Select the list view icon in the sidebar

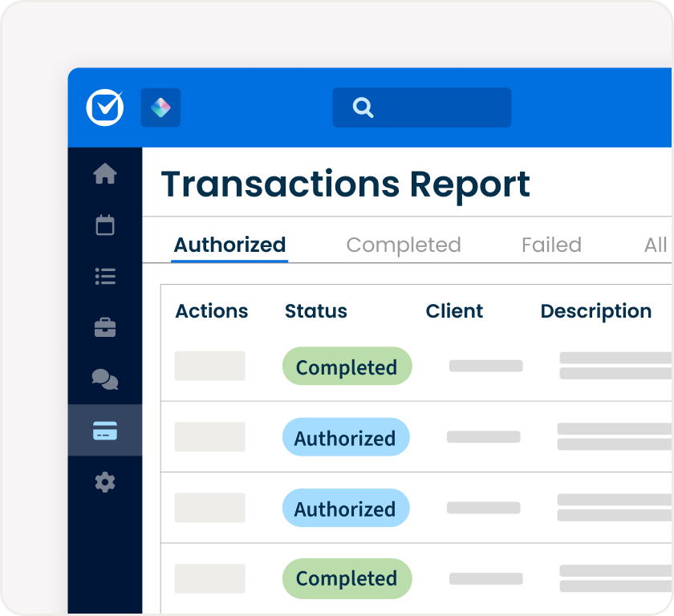[x=105, y=276]
